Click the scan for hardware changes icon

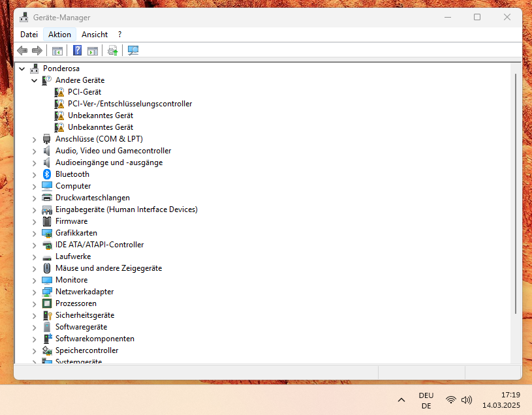pyautogui.click(x=133, y=50)
